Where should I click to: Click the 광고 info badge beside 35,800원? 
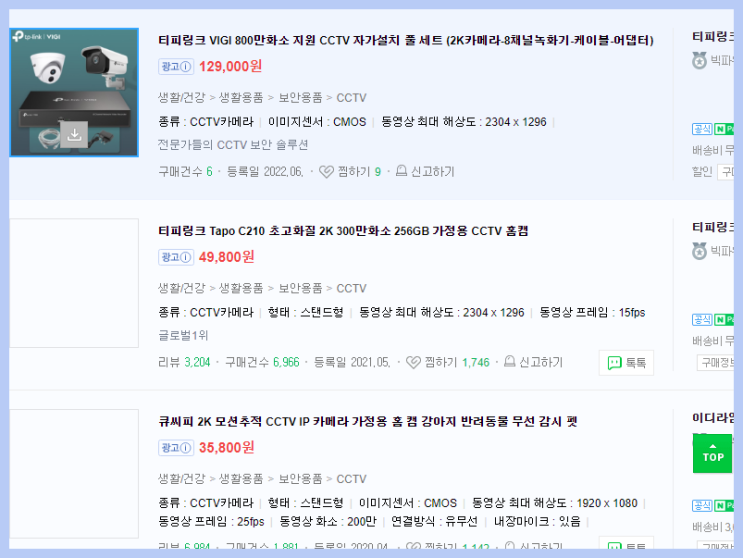(176, 448)
